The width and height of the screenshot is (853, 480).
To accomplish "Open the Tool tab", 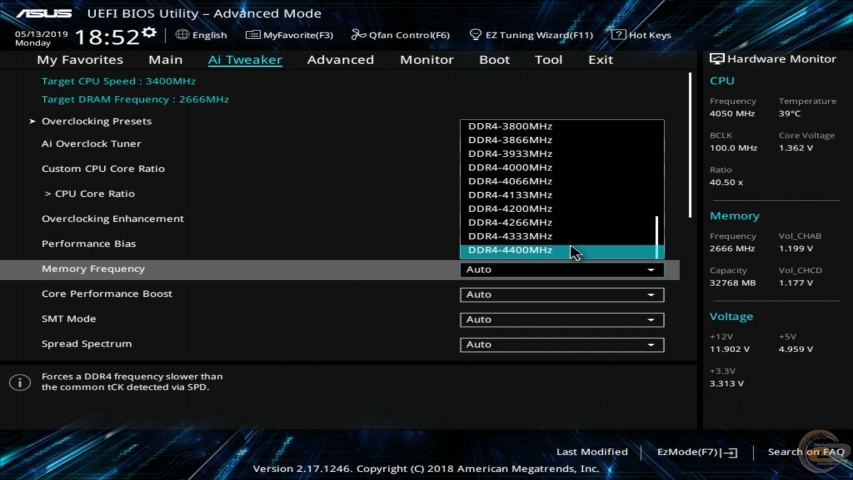I will [x=548, y=59].
